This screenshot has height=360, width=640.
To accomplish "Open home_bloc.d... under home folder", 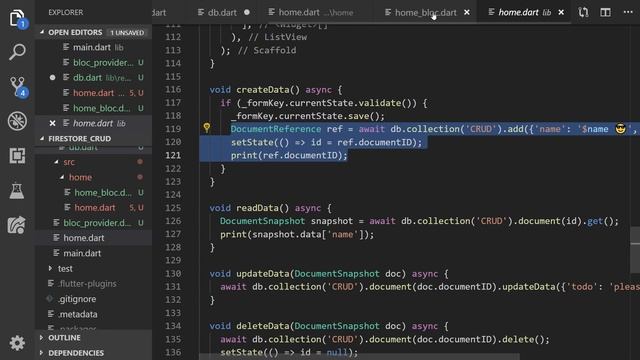I will click(x=93, y=193).
